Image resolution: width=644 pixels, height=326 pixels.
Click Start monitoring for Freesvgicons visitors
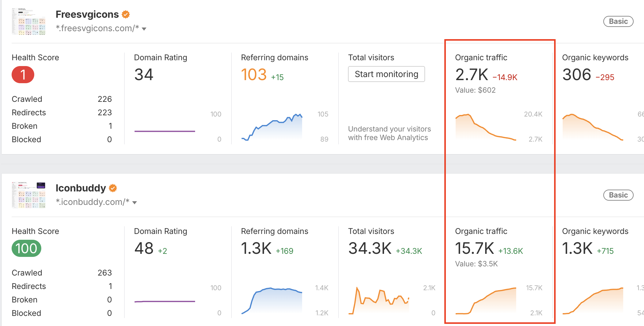(387, 74)
